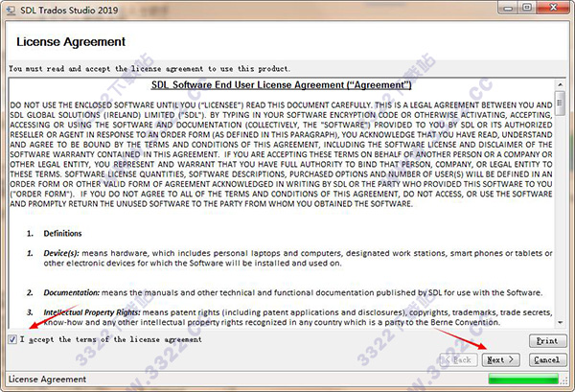Click the License Agreement page header

point(71,42)
